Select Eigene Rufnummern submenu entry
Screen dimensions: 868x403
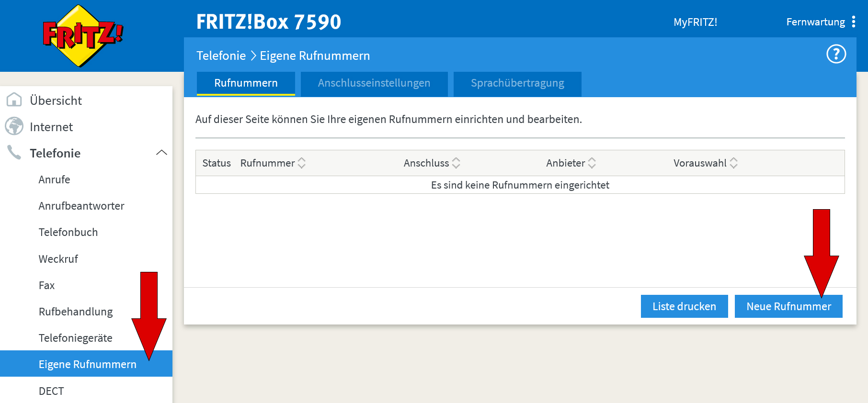click(86, 364)
